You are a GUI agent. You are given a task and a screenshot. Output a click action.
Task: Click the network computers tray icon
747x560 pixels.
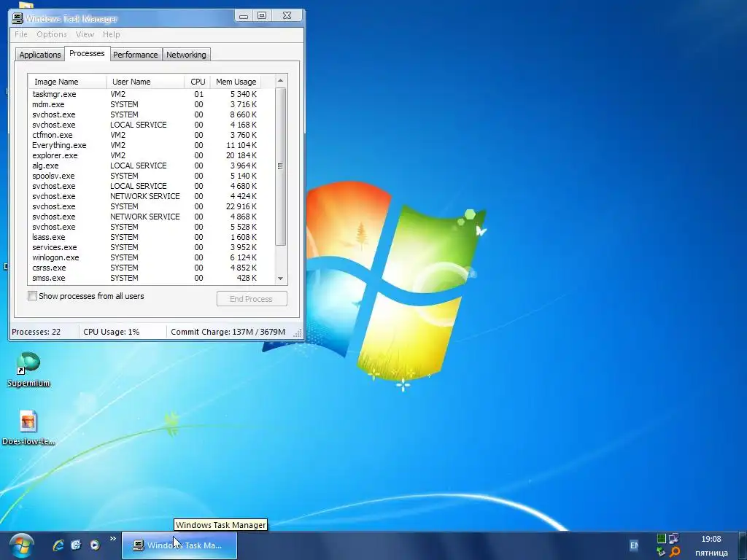(674, 539)
